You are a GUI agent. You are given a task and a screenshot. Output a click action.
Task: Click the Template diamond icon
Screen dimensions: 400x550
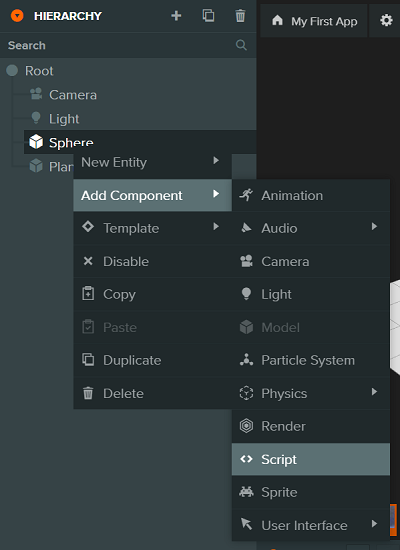[x=88, y=227]
